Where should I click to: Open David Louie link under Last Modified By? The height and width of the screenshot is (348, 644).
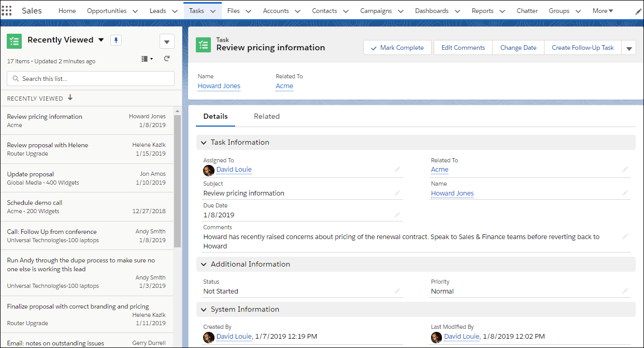462,337
